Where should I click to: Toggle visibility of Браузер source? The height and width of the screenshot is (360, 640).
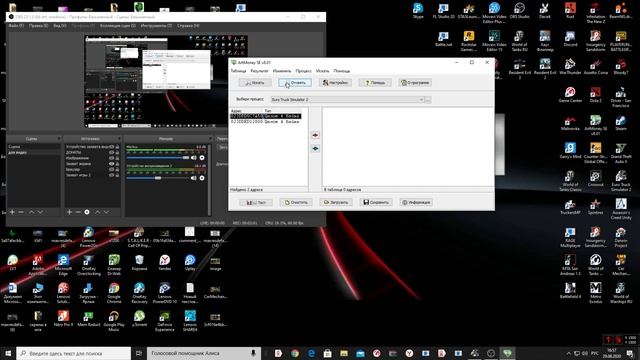coord(111,169)
